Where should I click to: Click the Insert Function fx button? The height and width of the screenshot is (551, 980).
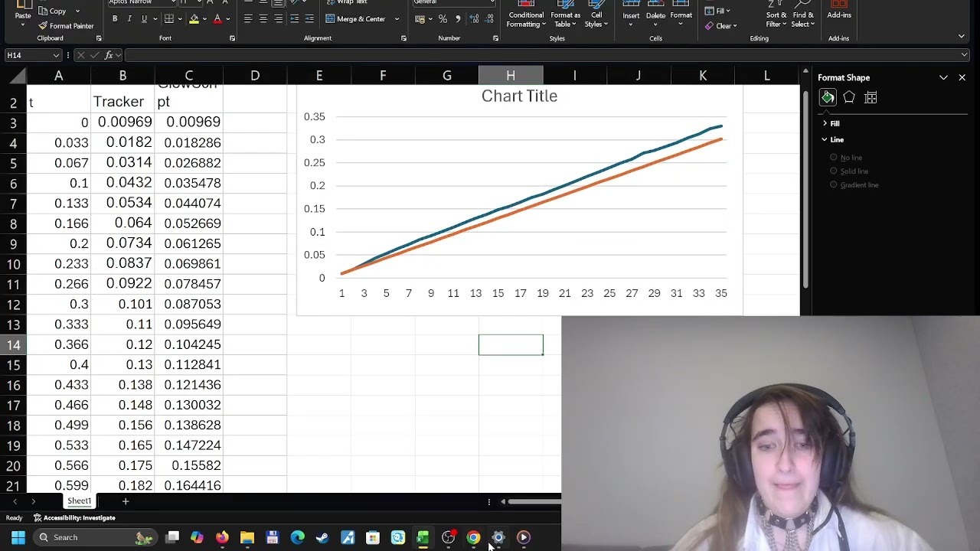[109, 55]
